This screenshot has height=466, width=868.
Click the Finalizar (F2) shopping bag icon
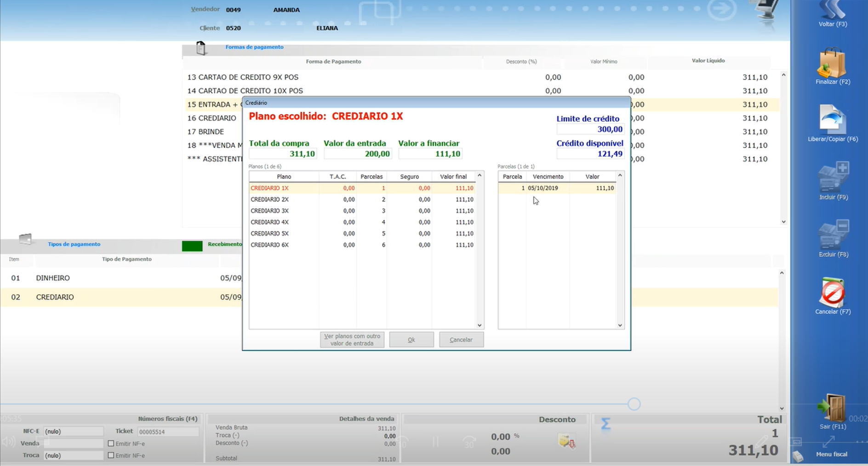[832, 64]
